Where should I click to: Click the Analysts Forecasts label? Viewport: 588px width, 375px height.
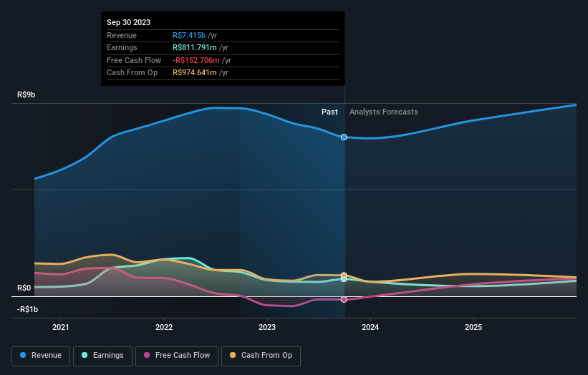pos(384,112)
